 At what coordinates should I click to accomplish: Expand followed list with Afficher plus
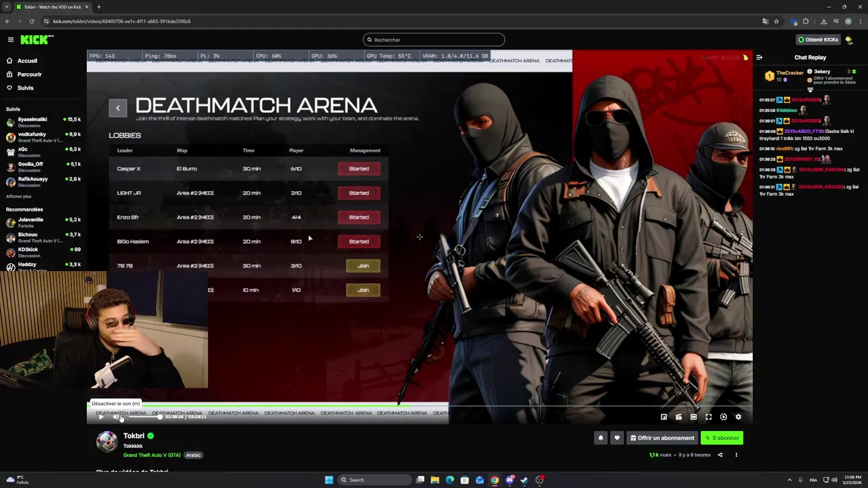18,197
